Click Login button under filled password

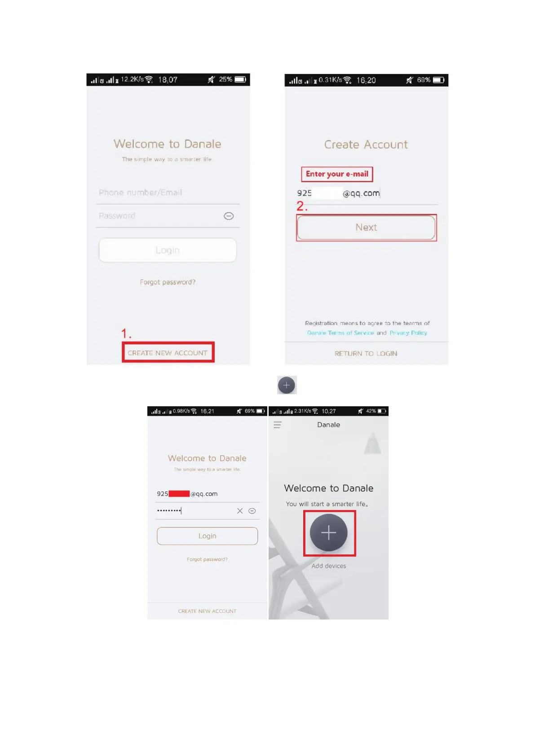point(207,536)
